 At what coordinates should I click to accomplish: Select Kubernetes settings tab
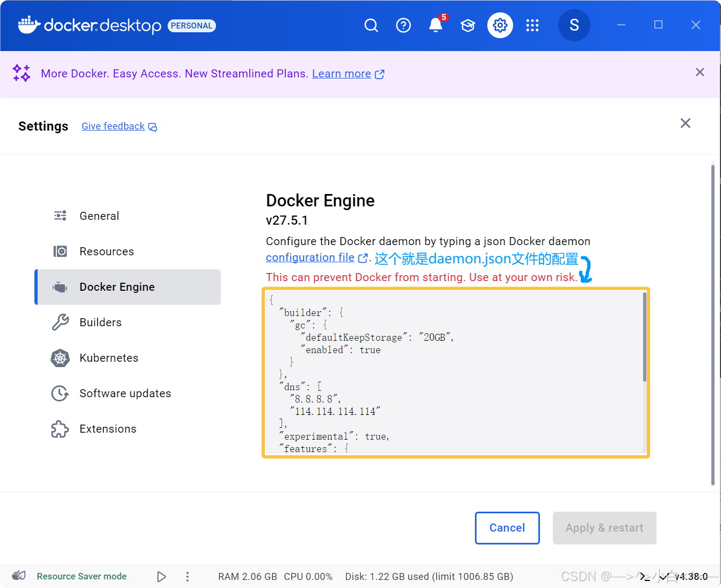pos(128,358)
